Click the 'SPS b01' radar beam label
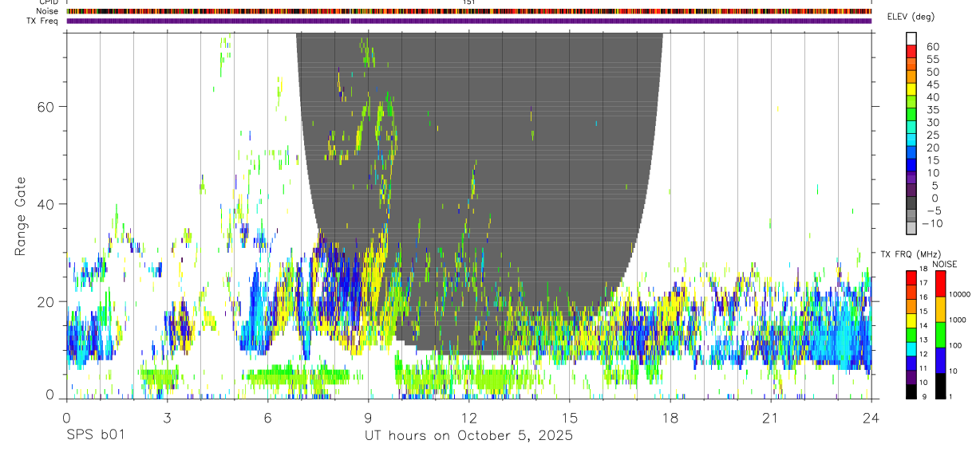Image resolution: width=980 pixels, height=452 pixels. (95, 436)
